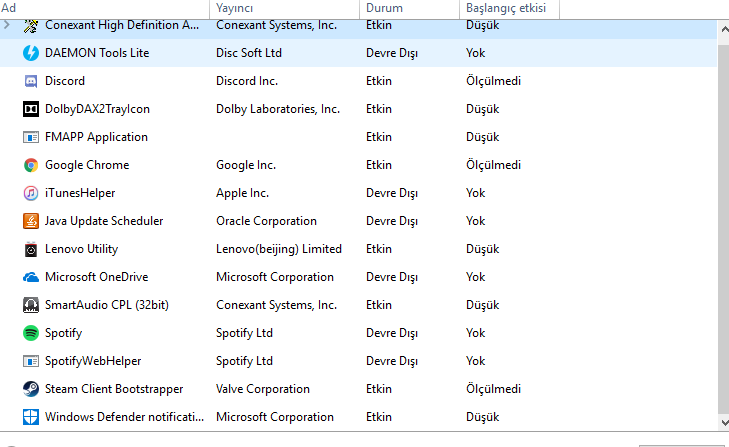Screen dimensions: 729x447
Task: Expand the Conexant High Definition Audio entry
Action: 8,24
